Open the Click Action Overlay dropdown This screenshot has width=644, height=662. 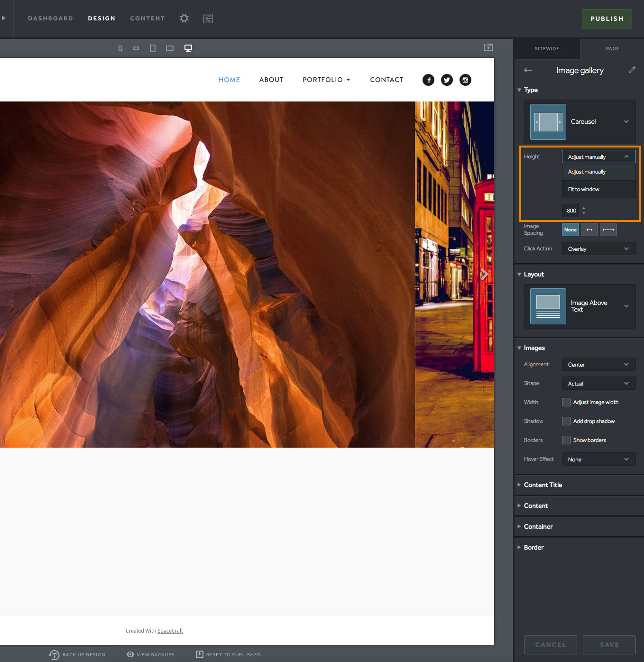tap(598, 249)
